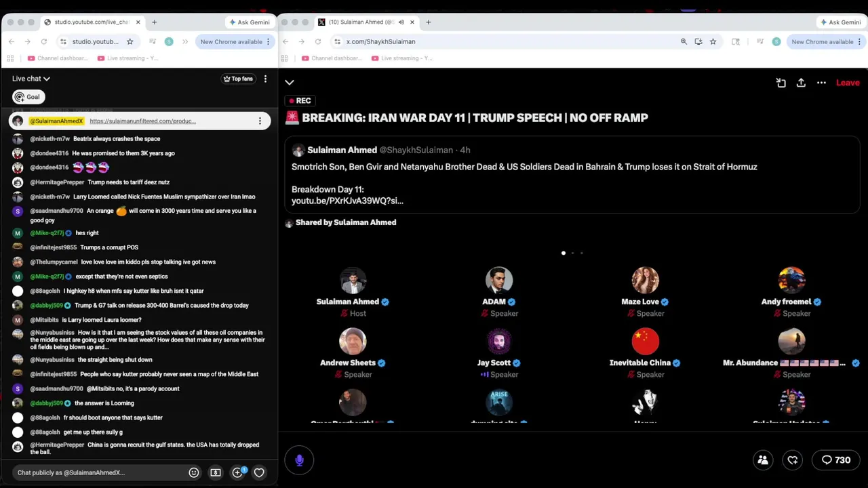The width and height of the screenshot is (868, 488).
Task: Click the pop-out dock icon in Space header
Action: 781,83
